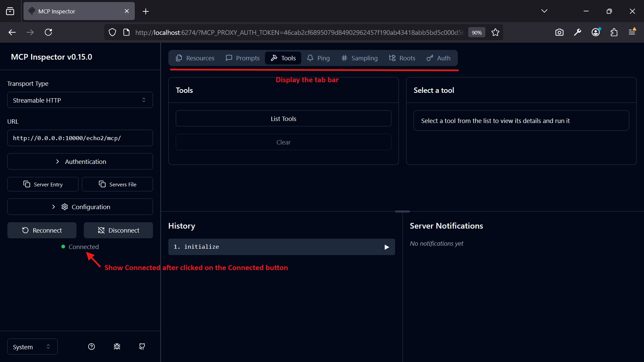Bookmark this page with star icon

[x=495, y=33]
